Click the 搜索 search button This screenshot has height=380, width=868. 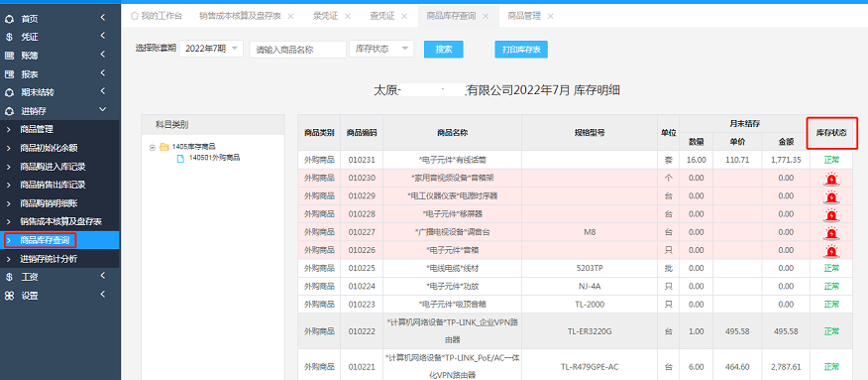point(443,49)
